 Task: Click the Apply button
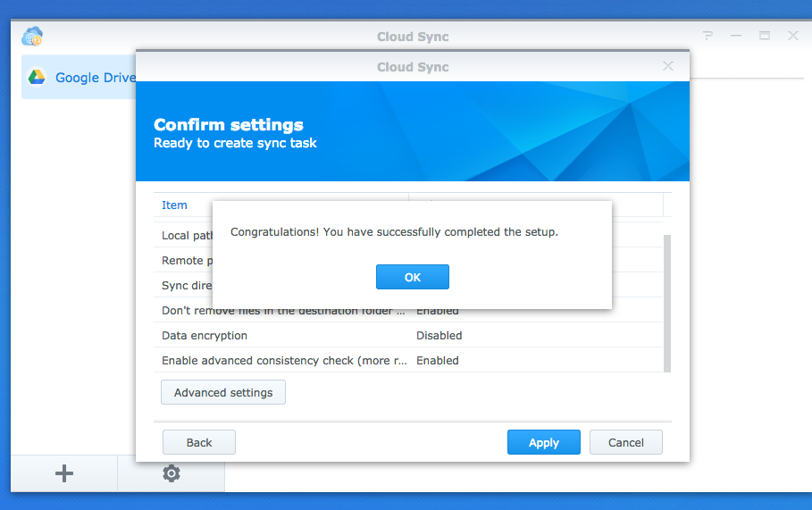[543, 442]
